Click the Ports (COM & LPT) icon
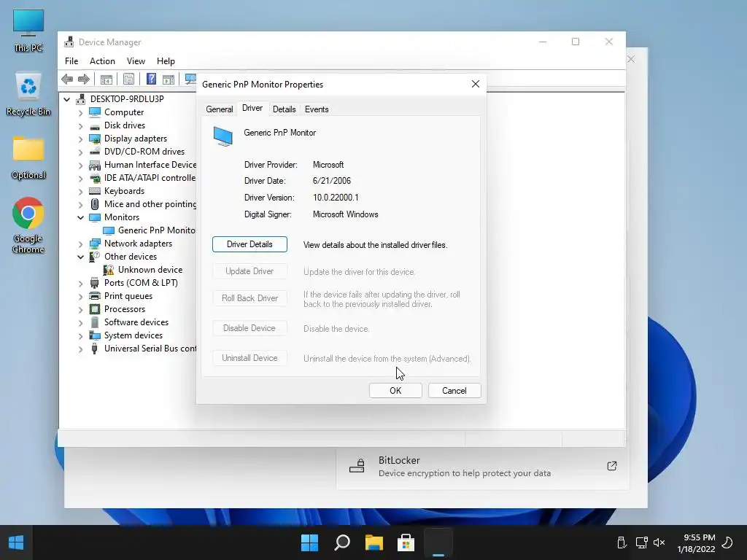 [x=95, y=283]
